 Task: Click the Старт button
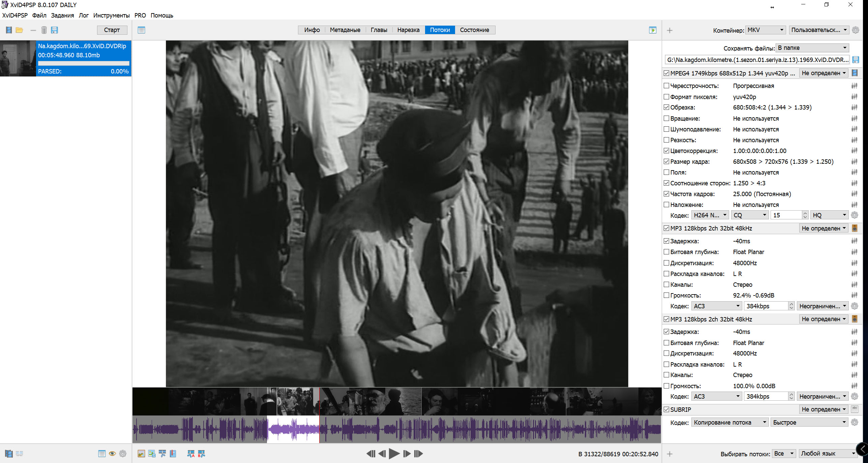(x=112, y=30)
